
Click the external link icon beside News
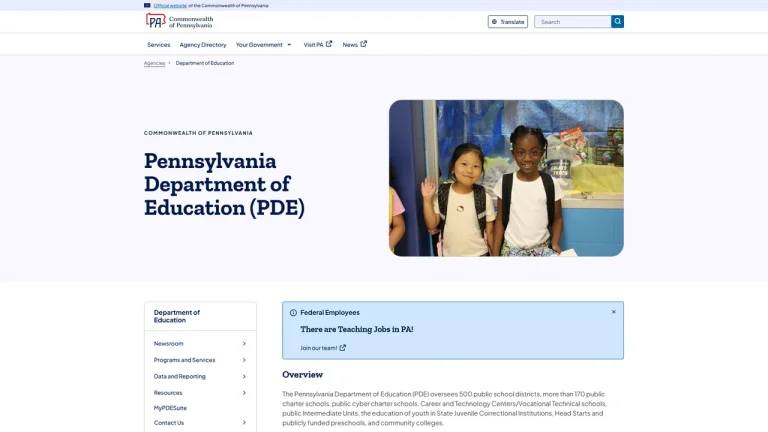[x=363, y=44]
